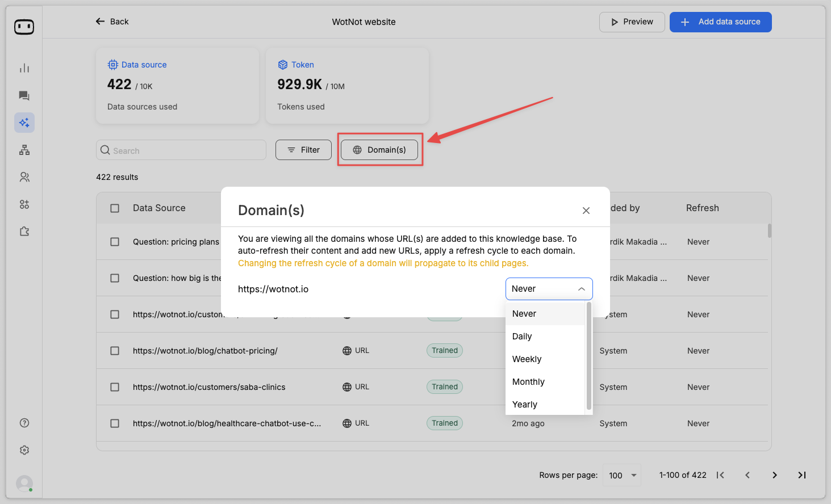This screenshot has width=831, height=504.
Task: Click the Preview button
Action: 632,22
